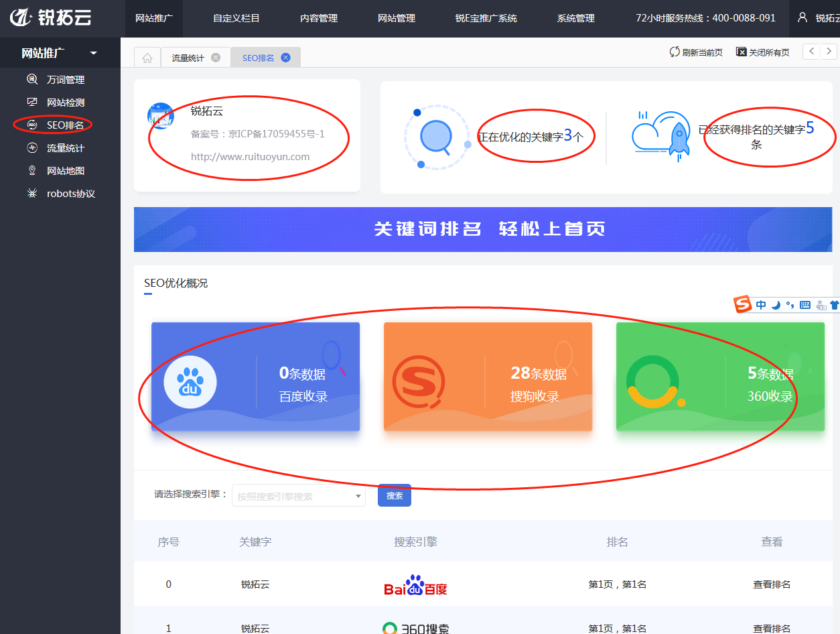Open the 网站管理 top menu
Image resolution: width=840 pixels, height=634 pixels.
[397, 18]
